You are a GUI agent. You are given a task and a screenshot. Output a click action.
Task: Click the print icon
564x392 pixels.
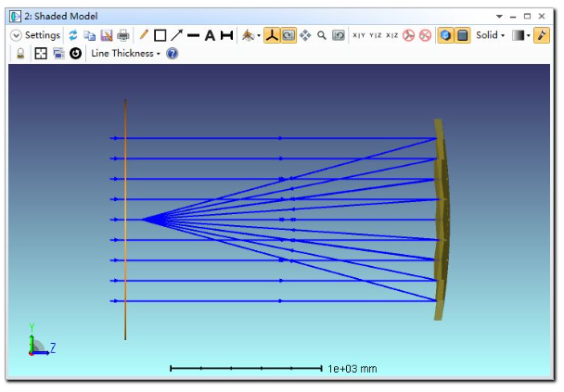point(122,35)
